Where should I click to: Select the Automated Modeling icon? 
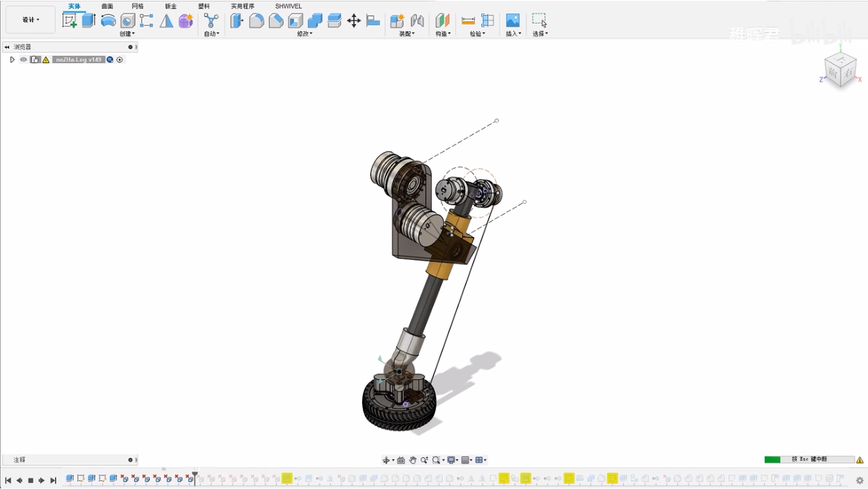click(211, 21)
